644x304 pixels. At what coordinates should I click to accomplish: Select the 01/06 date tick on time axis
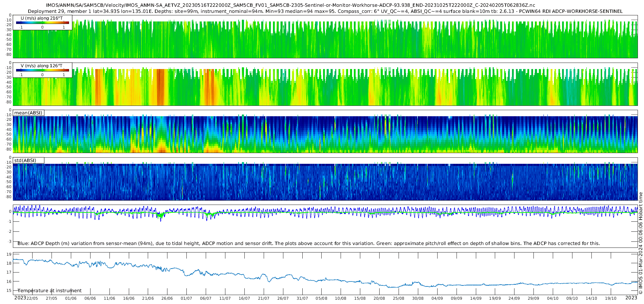point(71,298)
